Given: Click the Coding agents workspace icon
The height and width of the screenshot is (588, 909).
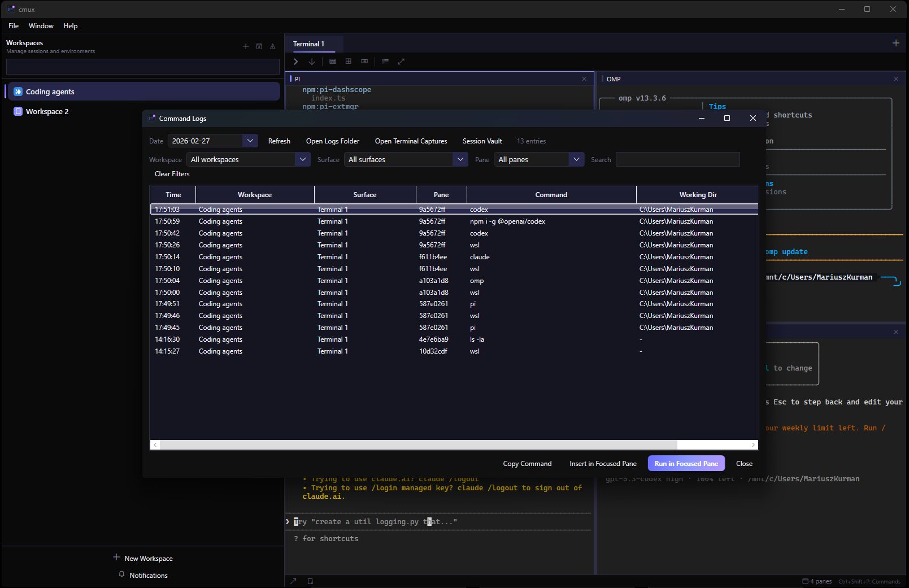Looking at the screenshot, I should point(18,92).
